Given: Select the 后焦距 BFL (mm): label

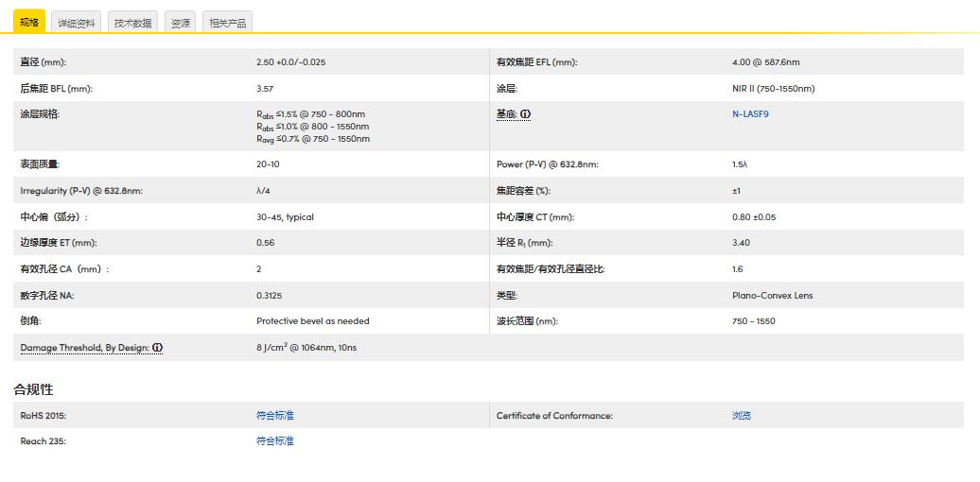Looking at the screenshot, I should point(56,89).
